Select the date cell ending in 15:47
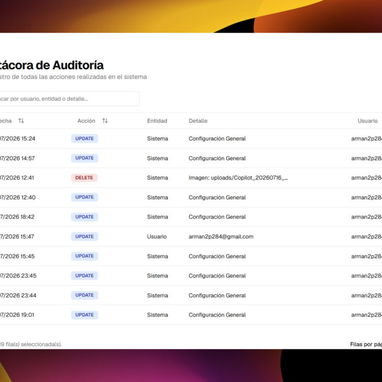This screenshot has width=382, height=382. pyautogui.click(x=17, y=236)
